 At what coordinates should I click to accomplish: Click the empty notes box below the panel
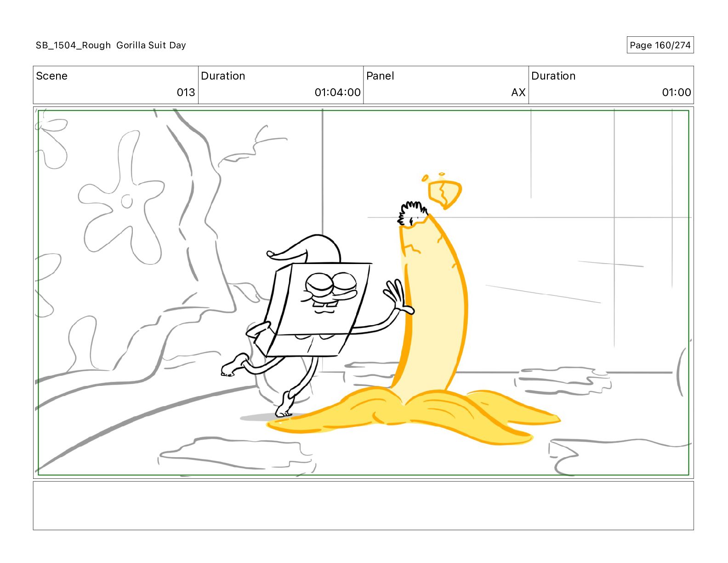(363, 506)
